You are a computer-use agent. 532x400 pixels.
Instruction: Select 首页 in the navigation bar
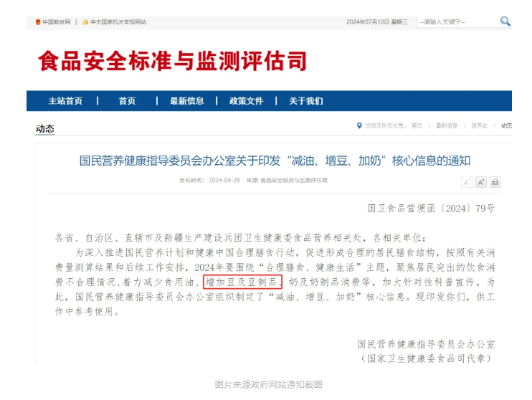coord(127,101)
